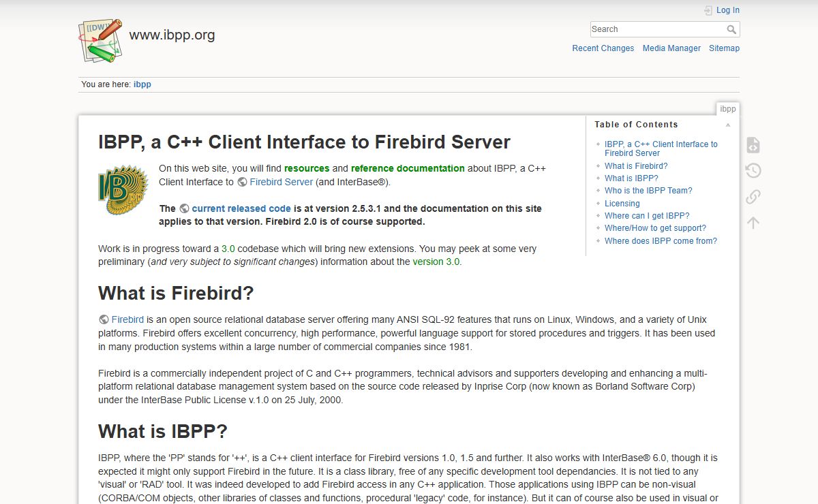Click the globe icon before current released code
818x504 pixels.
(x=183, y=208)
